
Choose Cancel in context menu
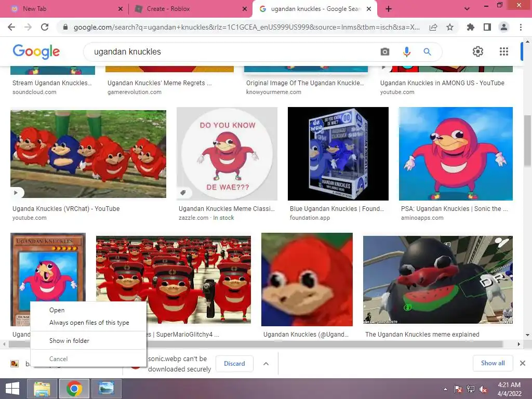click(x=88, y=359)
